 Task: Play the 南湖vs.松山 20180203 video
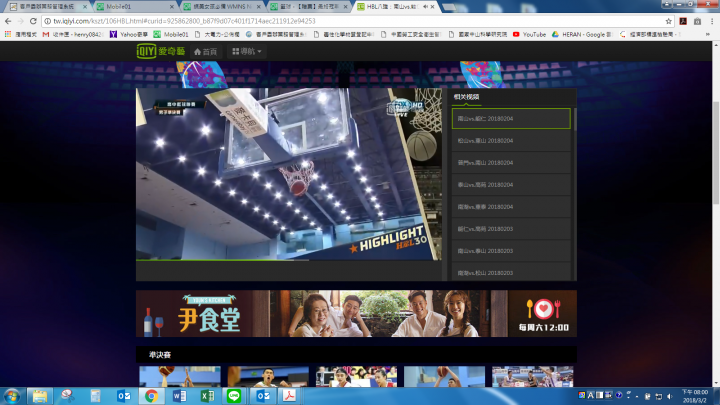point(511,273)
